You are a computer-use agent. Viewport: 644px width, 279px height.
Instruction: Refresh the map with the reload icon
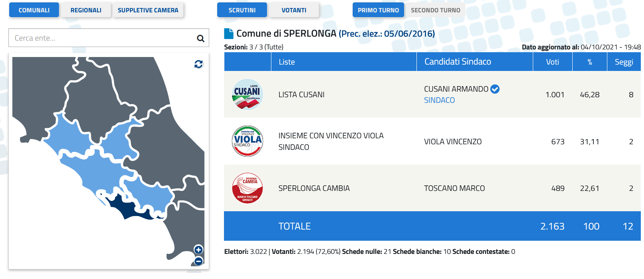[198, 64]
